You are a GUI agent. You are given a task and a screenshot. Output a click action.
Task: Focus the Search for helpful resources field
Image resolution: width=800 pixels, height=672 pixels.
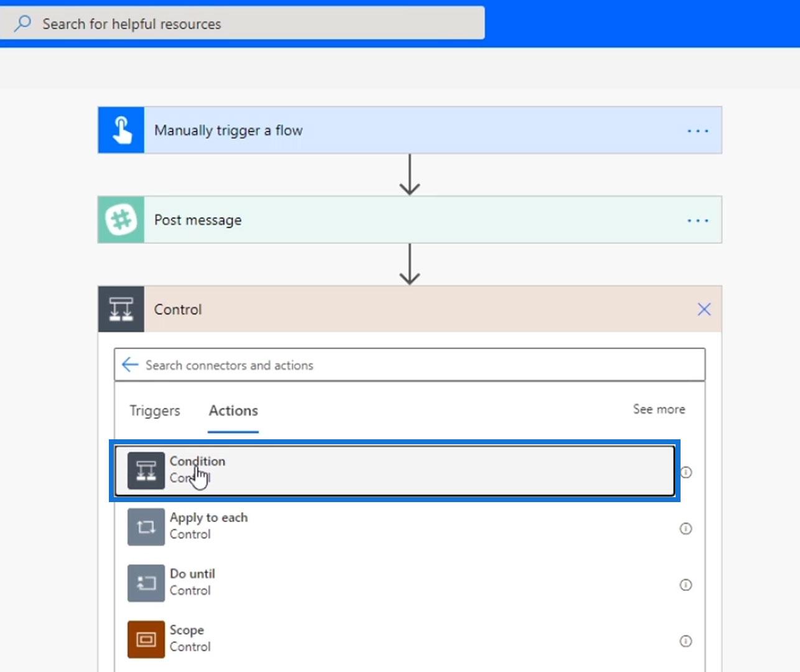click(x=242, y=24)
